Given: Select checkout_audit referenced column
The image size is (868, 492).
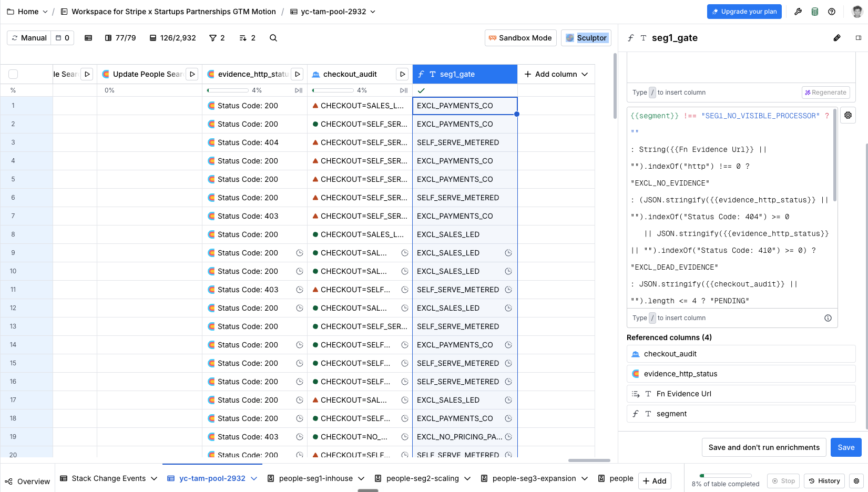Looking at the screenshot, I should pyautogui.click(x=741, y=354).
